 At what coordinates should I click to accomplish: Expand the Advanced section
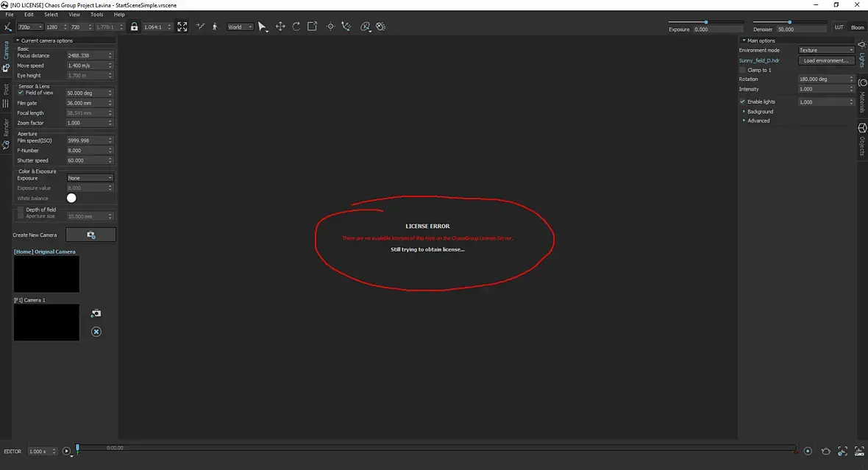point(756,121)
